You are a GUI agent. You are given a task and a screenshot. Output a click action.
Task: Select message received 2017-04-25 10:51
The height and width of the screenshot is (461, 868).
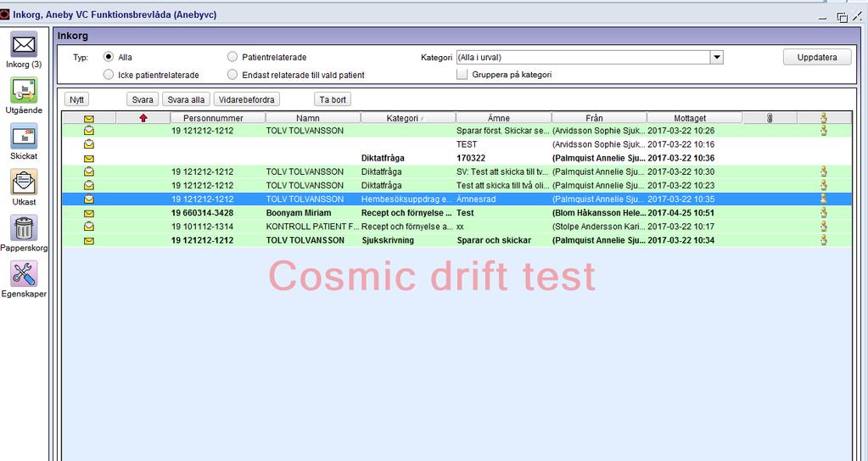(x=456, y=213)
